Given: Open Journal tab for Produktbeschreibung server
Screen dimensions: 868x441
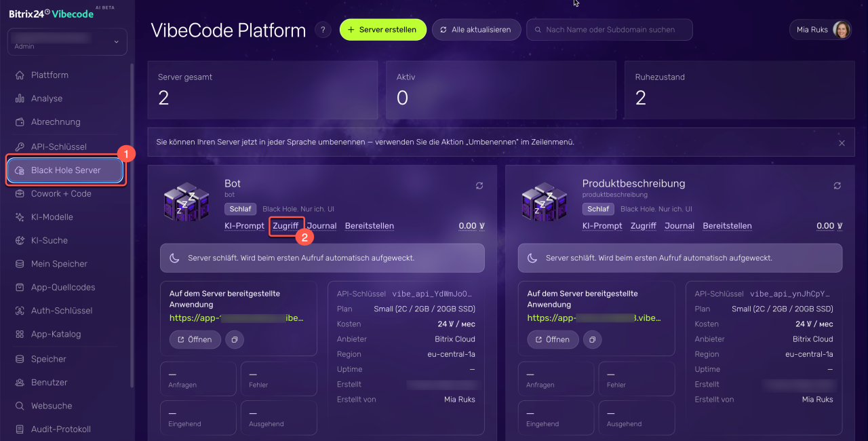Looking at the screenshot, I should click(679, 226).
